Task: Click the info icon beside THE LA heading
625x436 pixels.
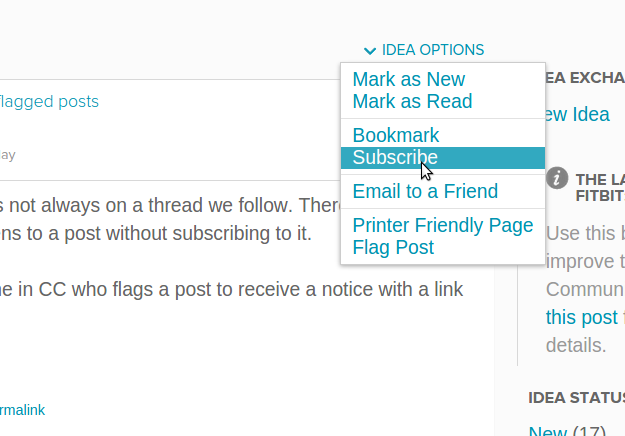Action: point(557,178)
